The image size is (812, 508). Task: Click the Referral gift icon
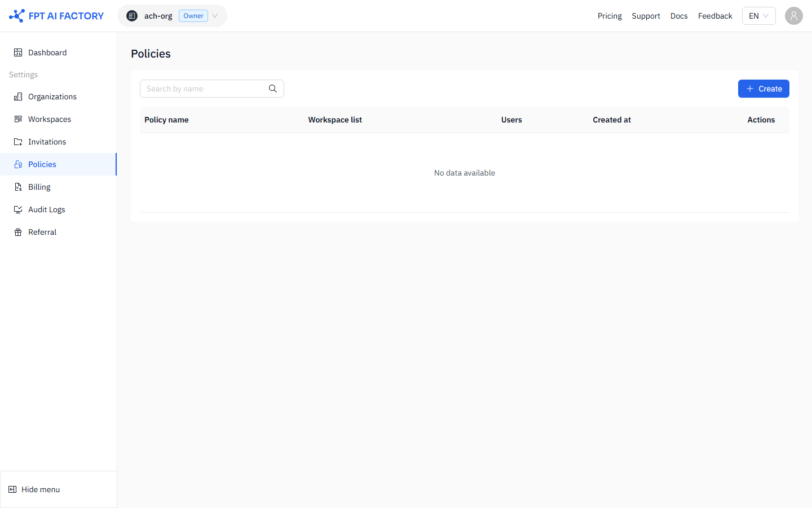click(18, 232)
